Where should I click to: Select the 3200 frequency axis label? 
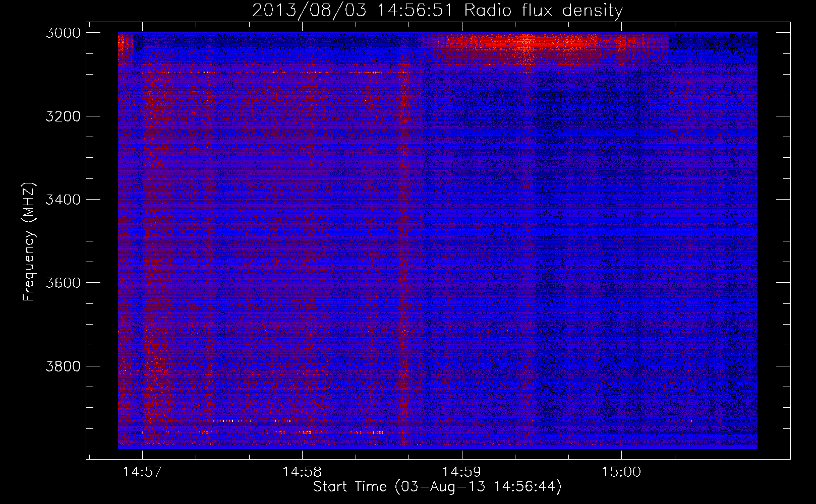(63, 116)
